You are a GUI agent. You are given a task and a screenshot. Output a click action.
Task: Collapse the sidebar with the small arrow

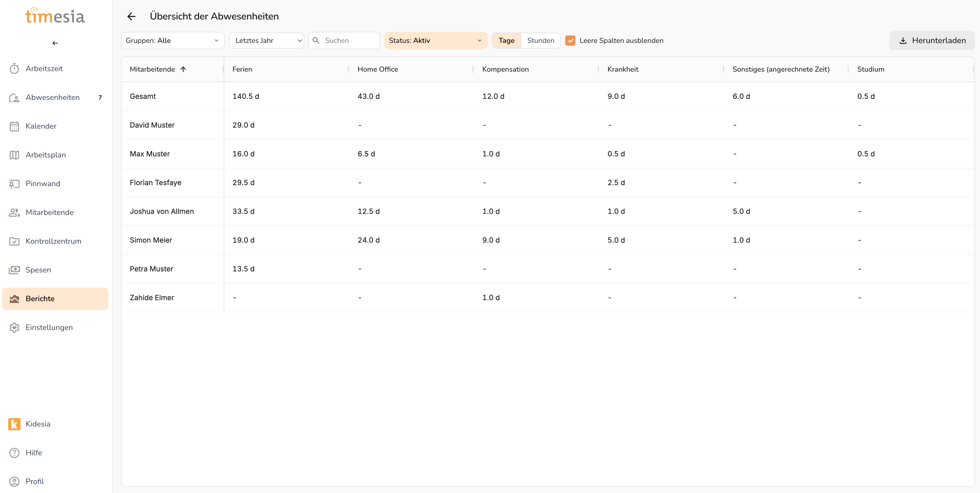[x=55, y=43]
